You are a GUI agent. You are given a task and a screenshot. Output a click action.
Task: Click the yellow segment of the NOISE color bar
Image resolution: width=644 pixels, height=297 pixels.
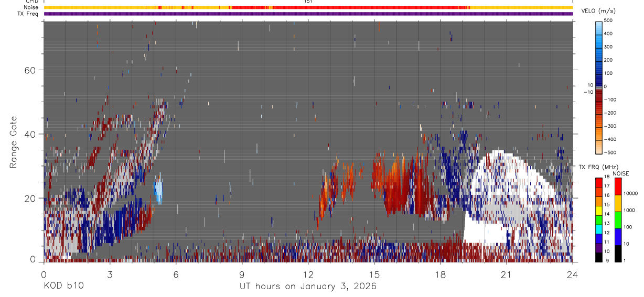618,203
